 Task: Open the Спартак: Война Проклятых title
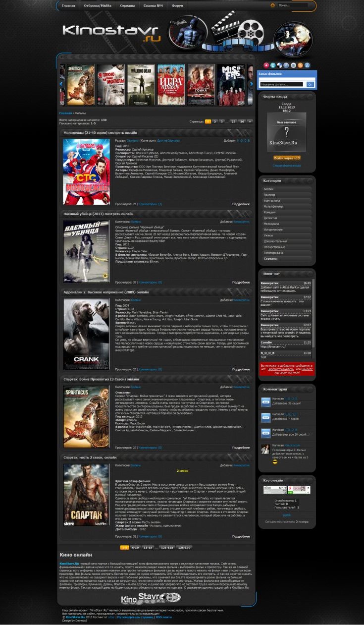coord(101,379)
